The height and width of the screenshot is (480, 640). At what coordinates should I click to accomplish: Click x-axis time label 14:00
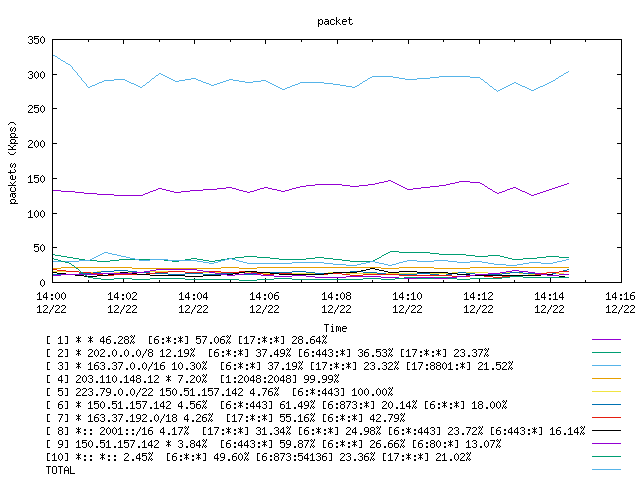[51, 296]
